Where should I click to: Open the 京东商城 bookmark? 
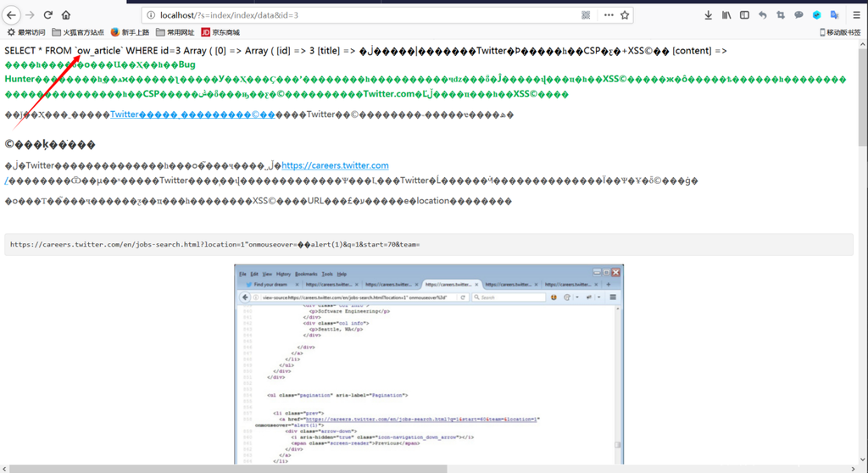pyautogui.click(x=220, y=32)
